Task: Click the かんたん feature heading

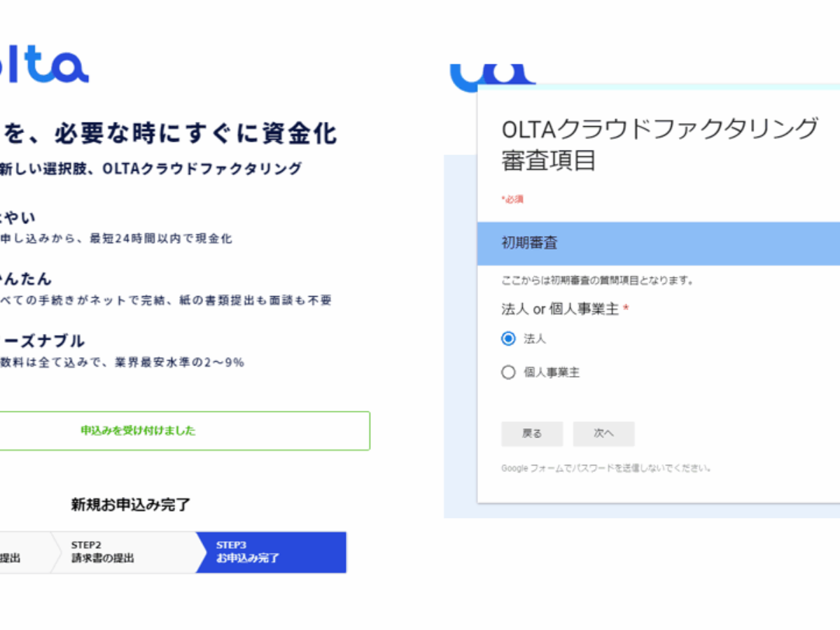Action: (26, 279)
